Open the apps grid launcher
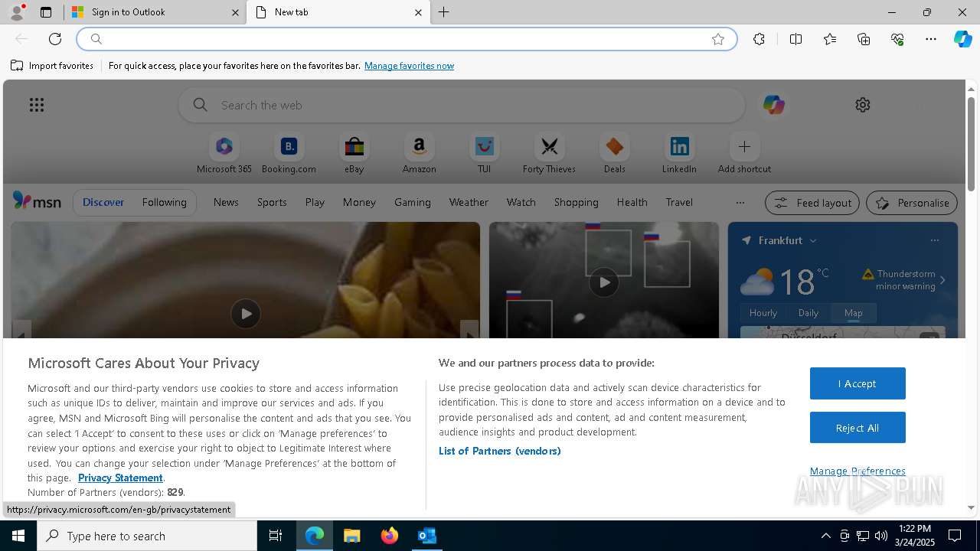The width and height of the screenshot is (980, 551). [x=37, y=105]
